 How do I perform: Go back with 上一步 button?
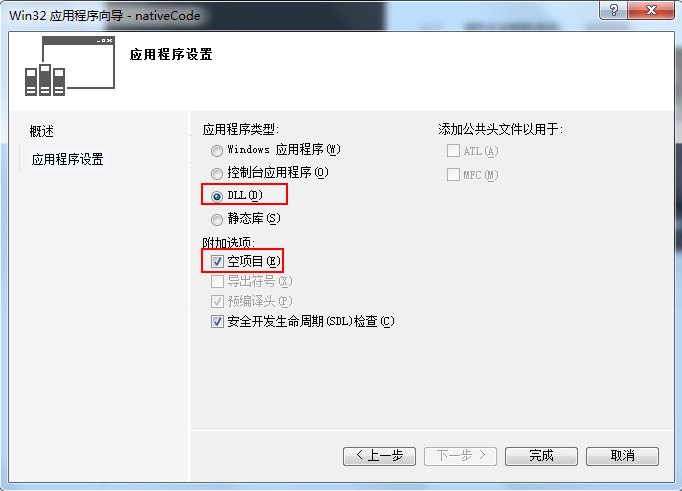pyautogui.click(x=379, y=456)
